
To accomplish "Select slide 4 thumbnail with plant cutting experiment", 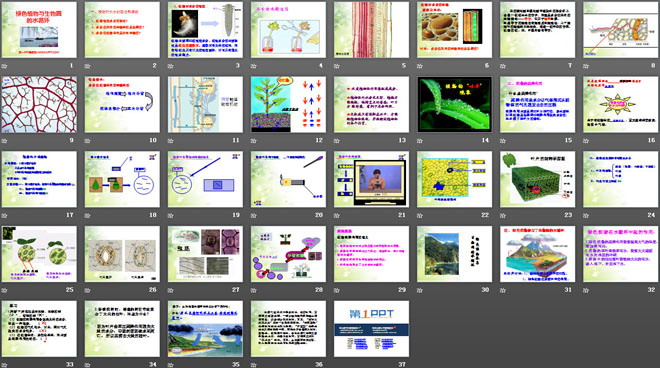I will pyautogui.click(x=288, y=30).
